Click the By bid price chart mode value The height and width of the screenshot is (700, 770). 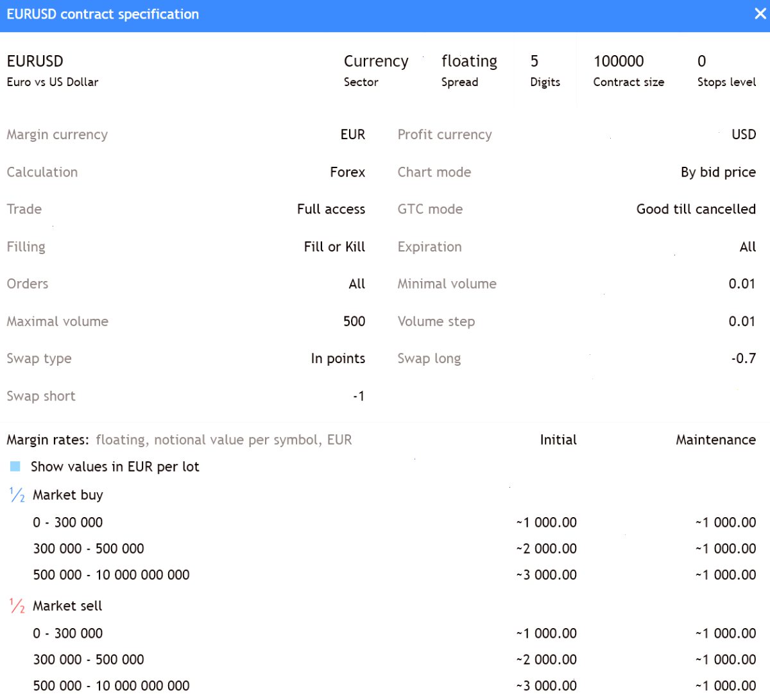[x=718, y=172]
